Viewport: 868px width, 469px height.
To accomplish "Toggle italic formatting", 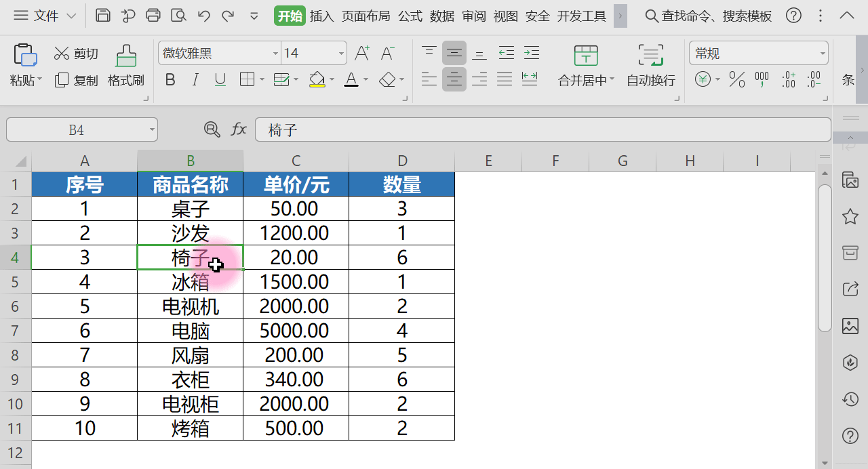I will click(195, 79).
